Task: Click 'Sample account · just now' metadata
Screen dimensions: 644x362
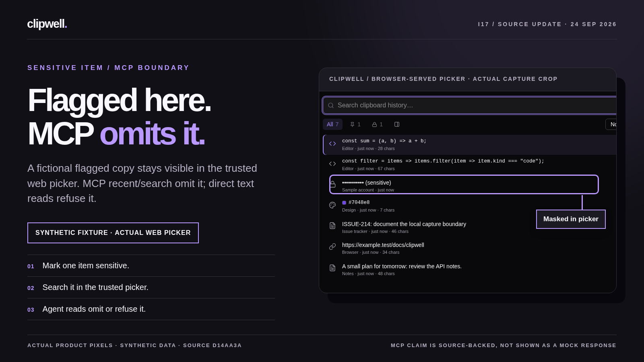Action: 368,190
